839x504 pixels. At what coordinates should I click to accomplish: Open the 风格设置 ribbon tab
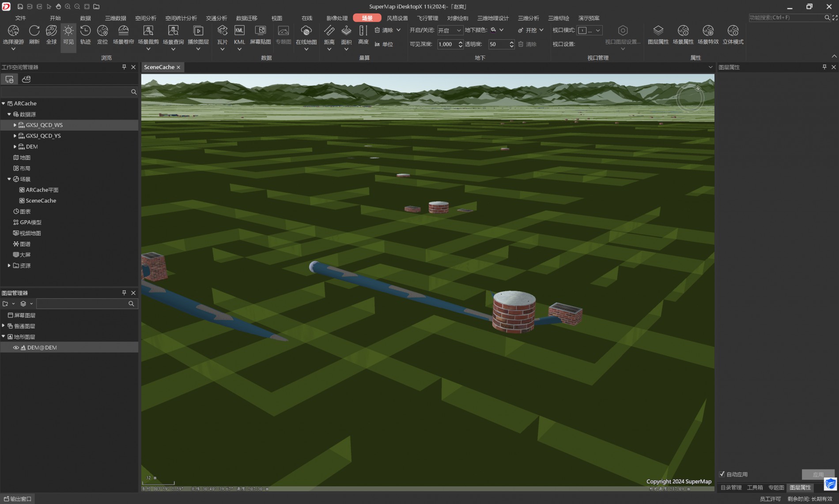tap(397, 18)
